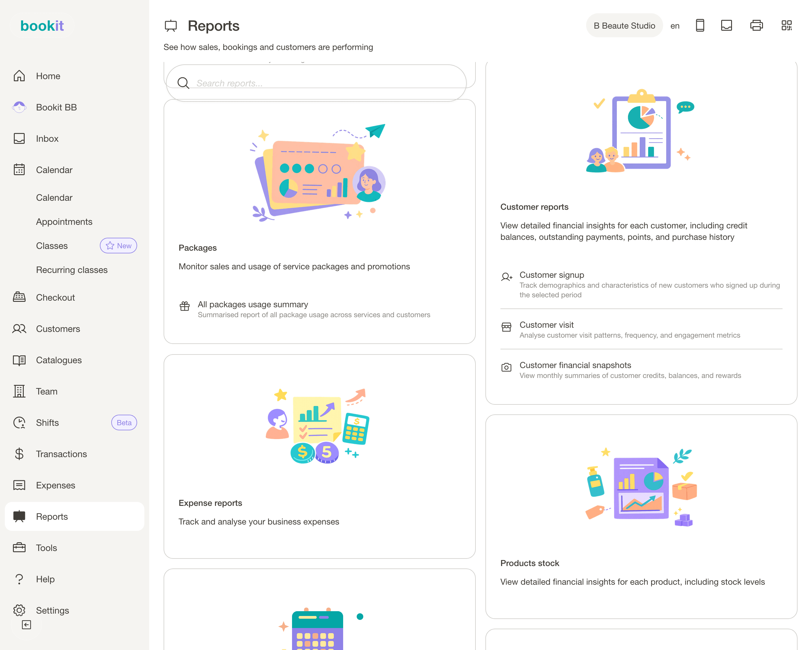Image resolution: width=812 pixels, height=650 pixels.
Task: Click the printer icon in header
Action: [x=756, y=26]
